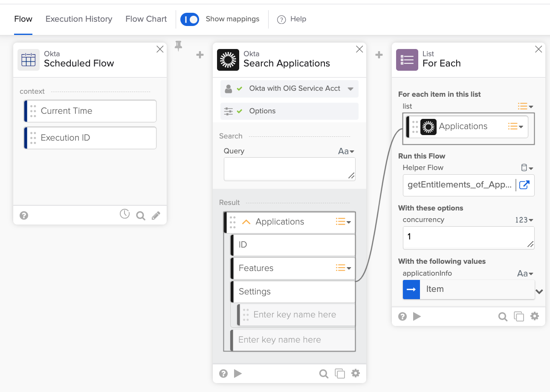Open the applicationInfo Aa type dropdown
The height and width of the screenshot is (392, 550).
coord(525,274)
